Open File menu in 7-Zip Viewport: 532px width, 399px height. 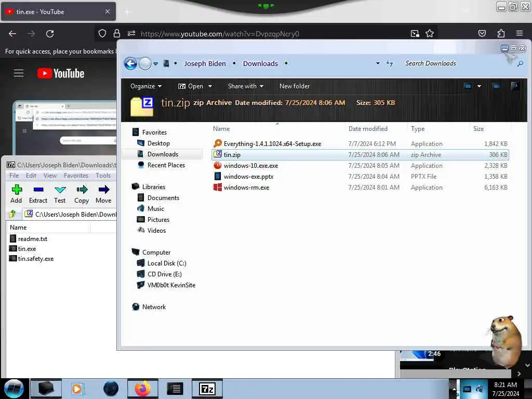pos(14,176)
